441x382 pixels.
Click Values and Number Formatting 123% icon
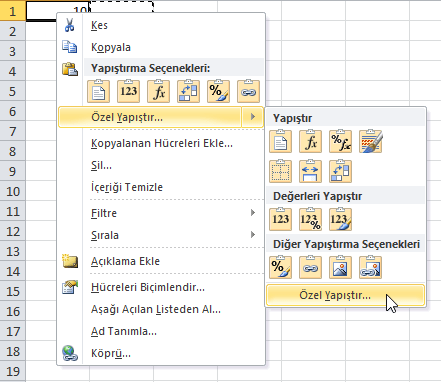pos(310,219)
